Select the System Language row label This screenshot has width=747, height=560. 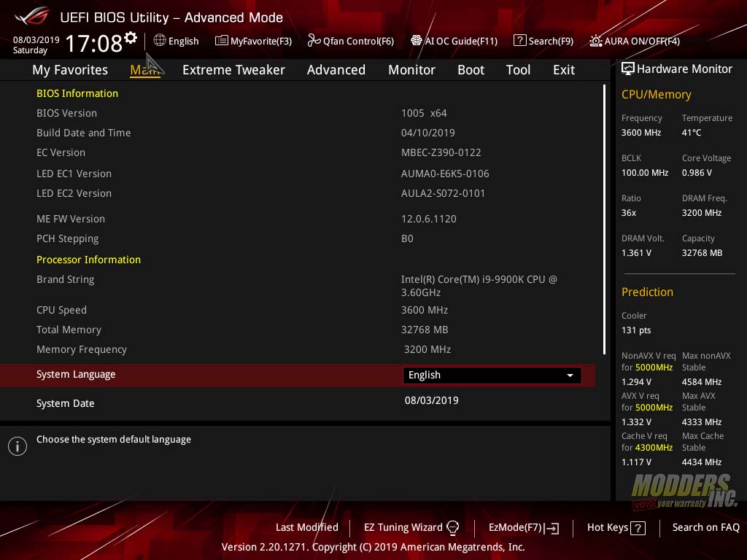(x=76, y=374)
